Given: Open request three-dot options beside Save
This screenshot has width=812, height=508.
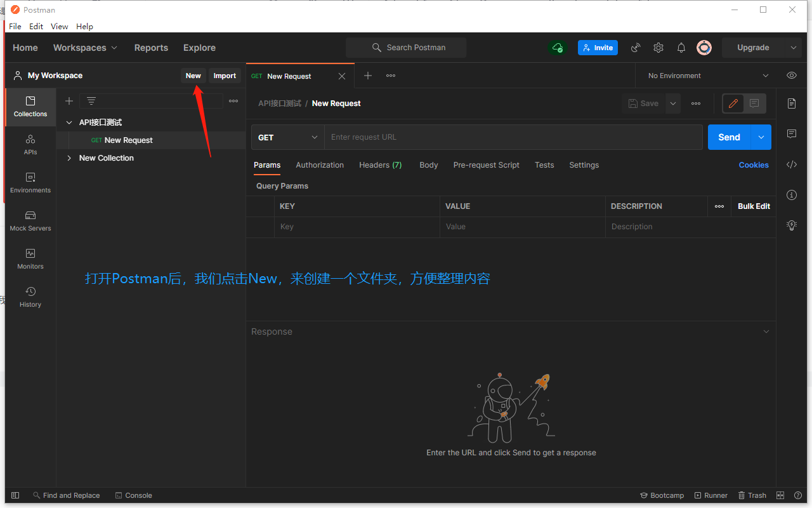Looking at the screenshot, I should tap(696, 104).
